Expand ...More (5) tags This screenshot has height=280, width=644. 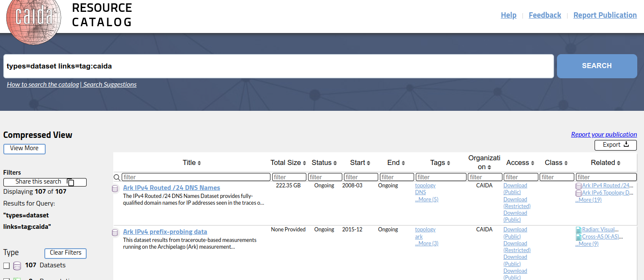point(426,200)
